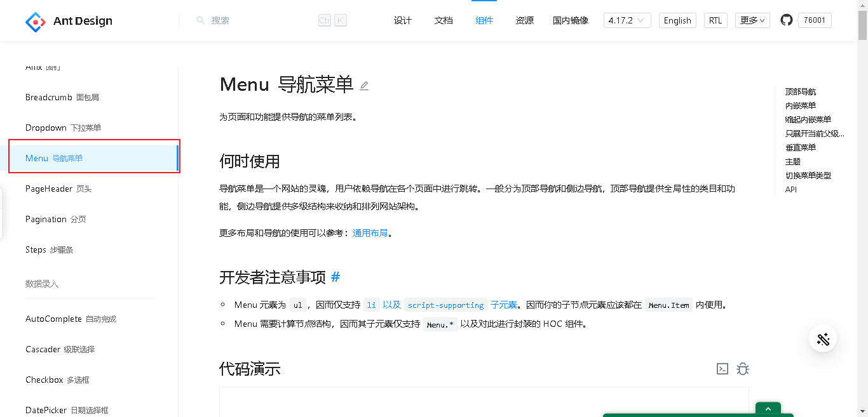Jump to 顶部导航 anchor

(x=801, y=92)
